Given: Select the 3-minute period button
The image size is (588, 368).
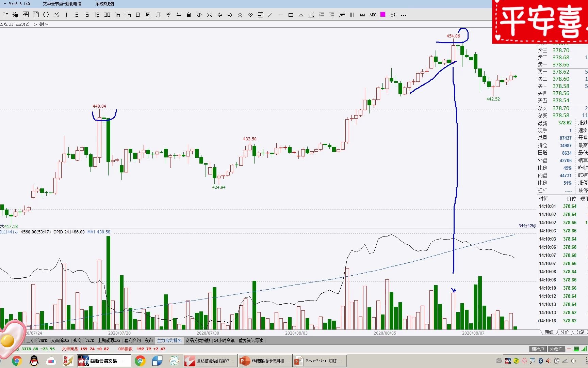Looking at the screenshot, I should [x=77, y=15].
